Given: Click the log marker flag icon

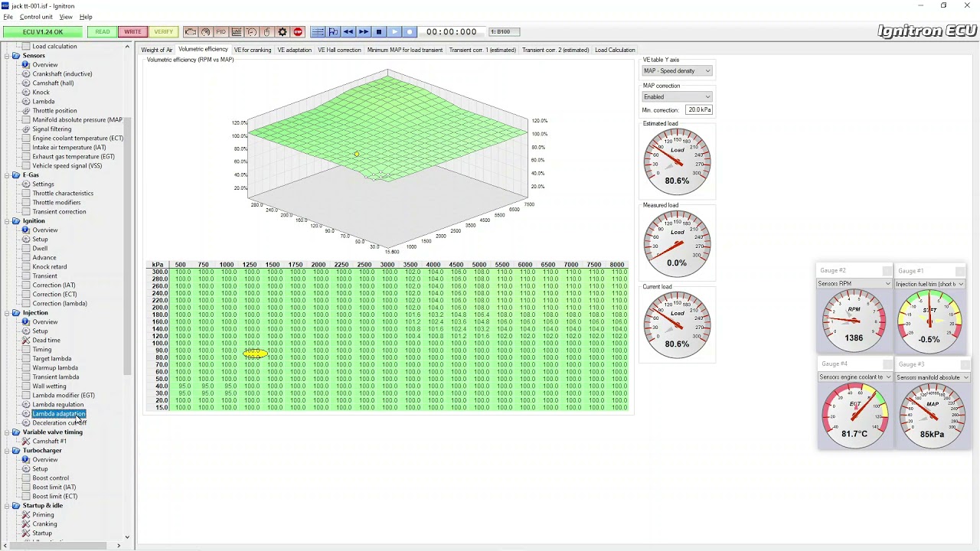Looking at the screenshot, I should [333, 31].
